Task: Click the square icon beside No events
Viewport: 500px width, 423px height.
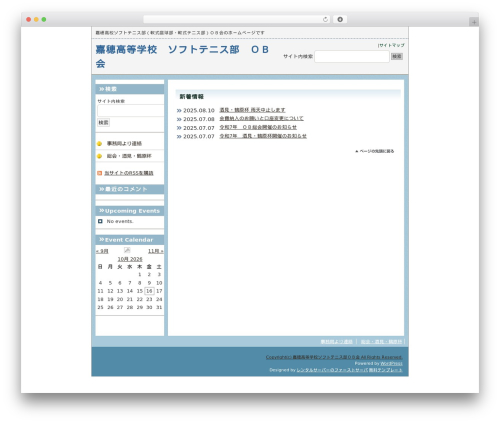Action: [100, 221]
